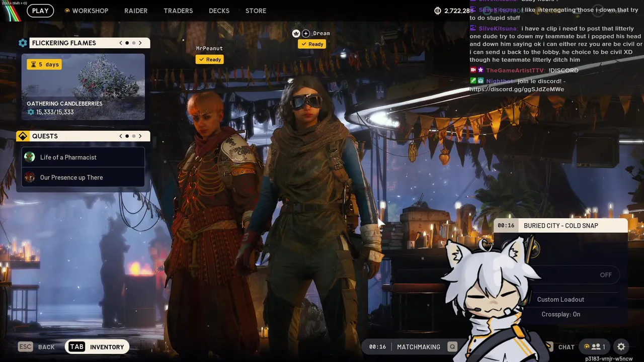Screen dimensions: 644x362
Task: Click the yellow Quests diamond icon
Action: (x=23, y=136)
